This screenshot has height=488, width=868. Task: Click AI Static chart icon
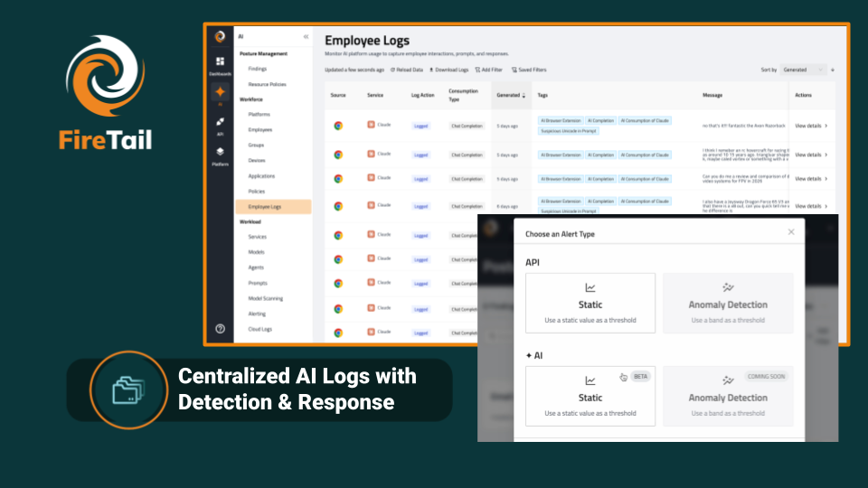point(590,380)
